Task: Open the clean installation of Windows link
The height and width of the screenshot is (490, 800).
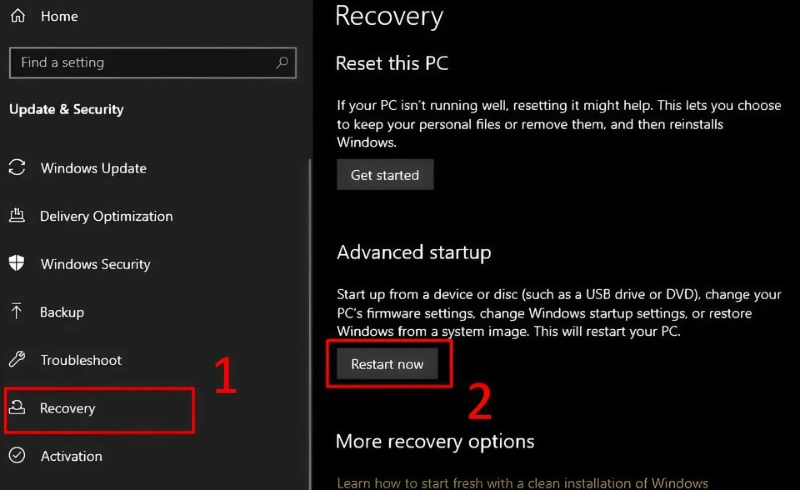Action: click(x=522, y=483)
